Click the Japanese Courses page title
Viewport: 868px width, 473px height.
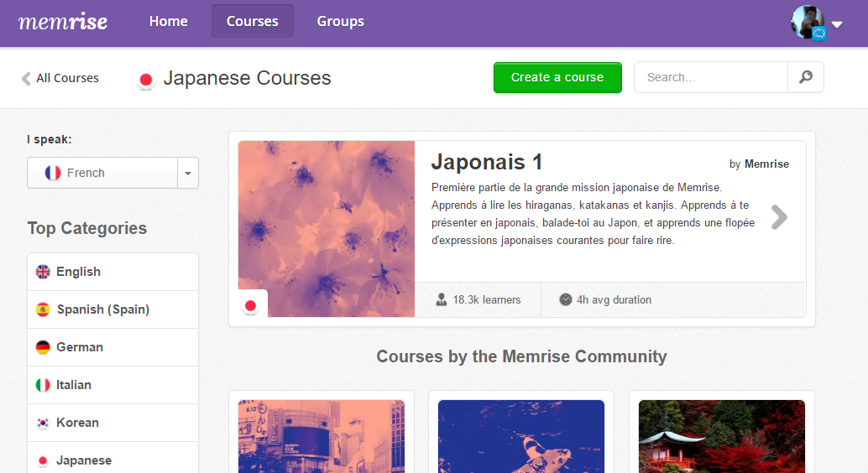pos(247,78)
